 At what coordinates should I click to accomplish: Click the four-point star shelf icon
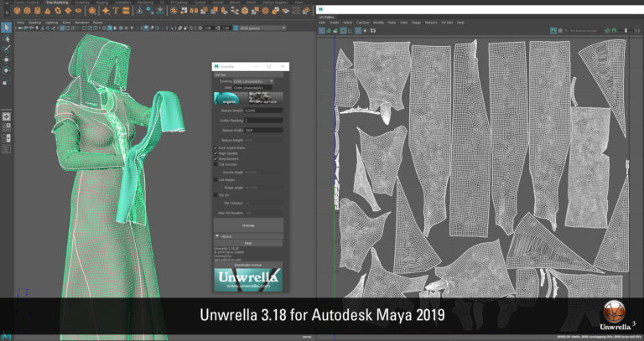[106, 11]
